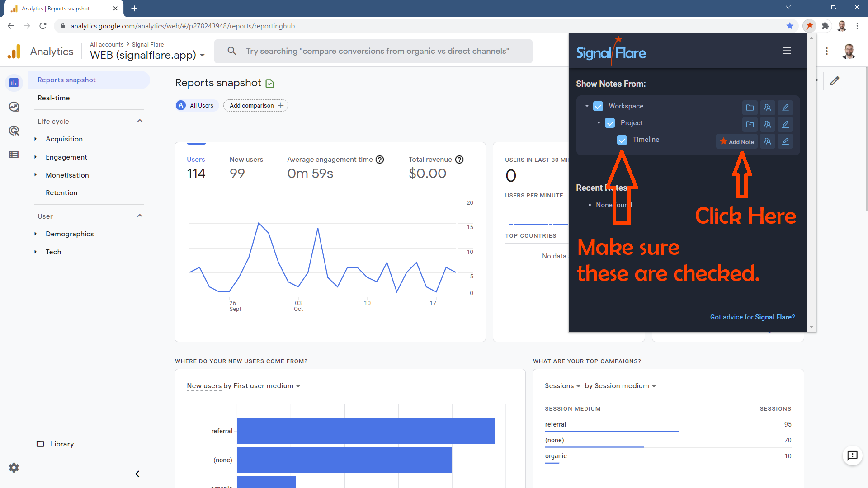Viewport: 868px width, 488px height.
Task: Select Reports snapshot in navigation
Action: tap(89, 80)
